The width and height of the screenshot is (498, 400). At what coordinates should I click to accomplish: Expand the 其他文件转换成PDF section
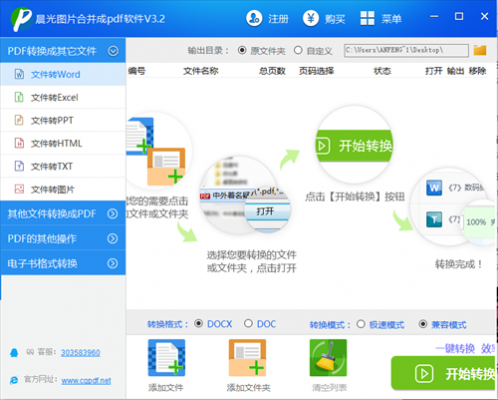(x=113, y=214)
